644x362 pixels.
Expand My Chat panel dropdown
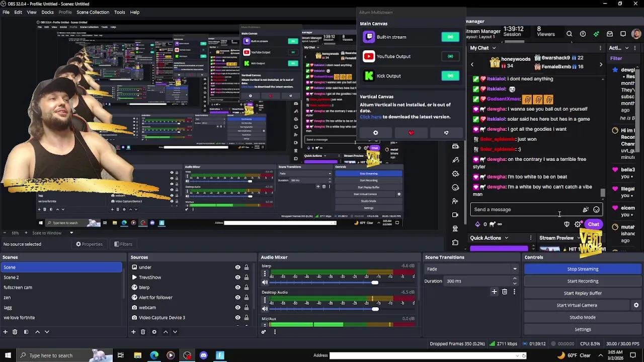[494, 48]
